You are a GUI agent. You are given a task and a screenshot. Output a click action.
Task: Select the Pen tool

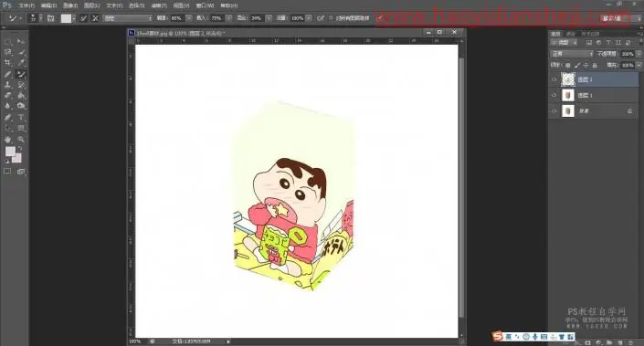click(8, 118)
